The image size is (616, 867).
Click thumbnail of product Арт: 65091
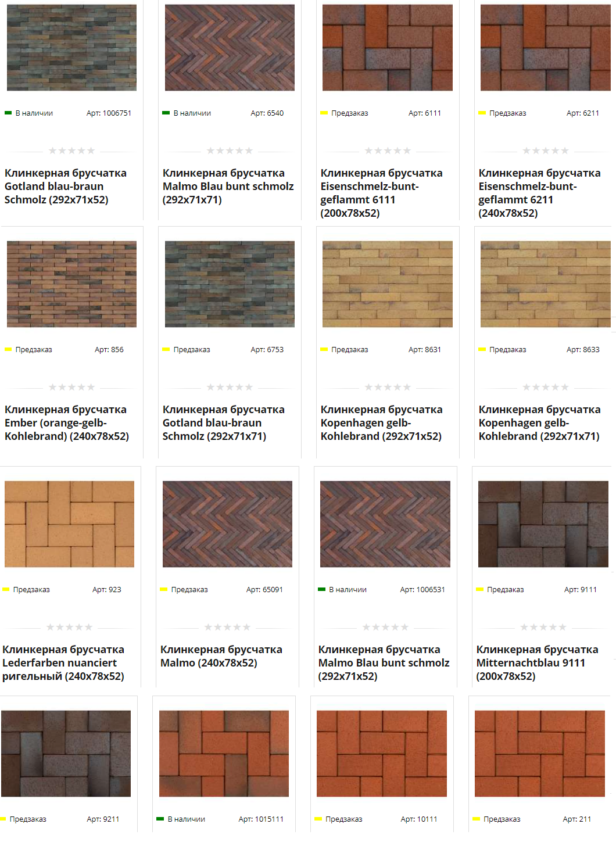[227, 524]
